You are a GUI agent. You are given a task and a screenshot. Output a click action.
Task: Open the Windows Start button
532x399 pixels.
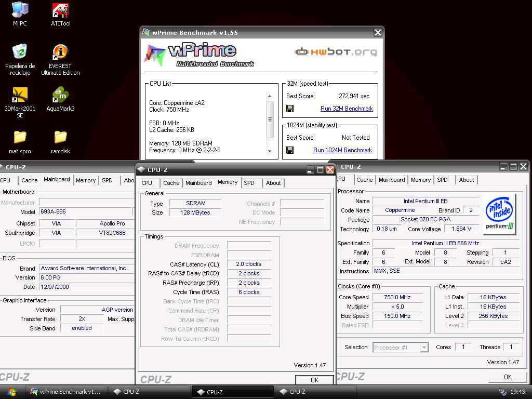[x=11, y=392]
